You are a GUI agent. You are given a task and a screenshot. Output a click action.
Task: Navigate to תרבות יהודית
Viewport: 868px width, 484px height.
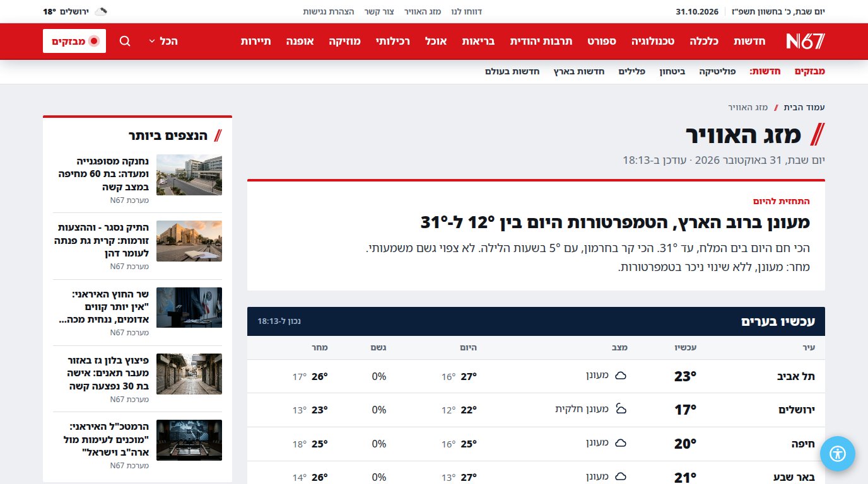click(x=541, y=41)
